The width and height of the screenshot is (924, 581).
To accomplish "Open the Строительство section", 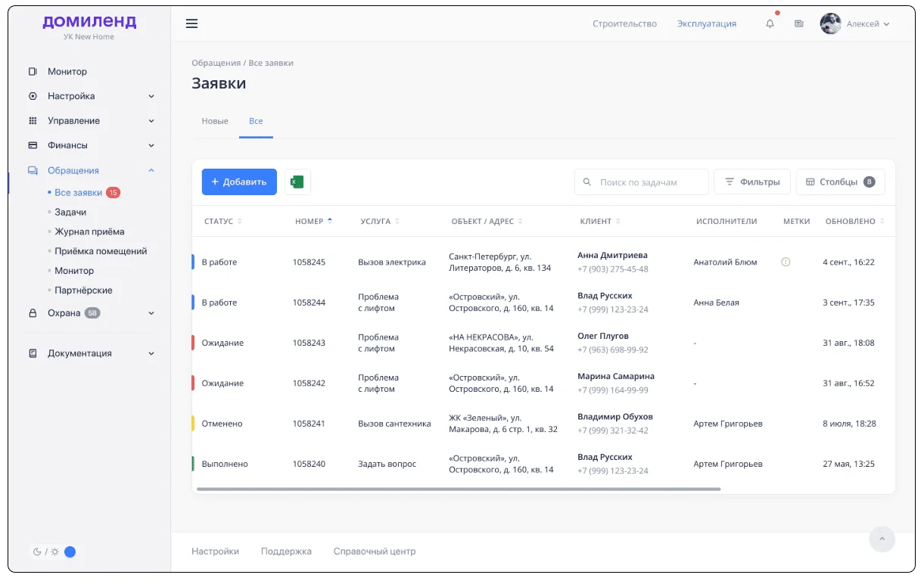I will [x=624, y=23].
